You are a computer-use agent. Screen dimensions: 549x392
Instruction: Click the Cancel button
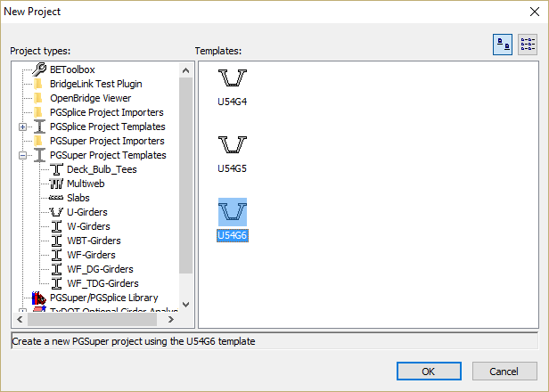pyautogui.click(x=504, y=371)
